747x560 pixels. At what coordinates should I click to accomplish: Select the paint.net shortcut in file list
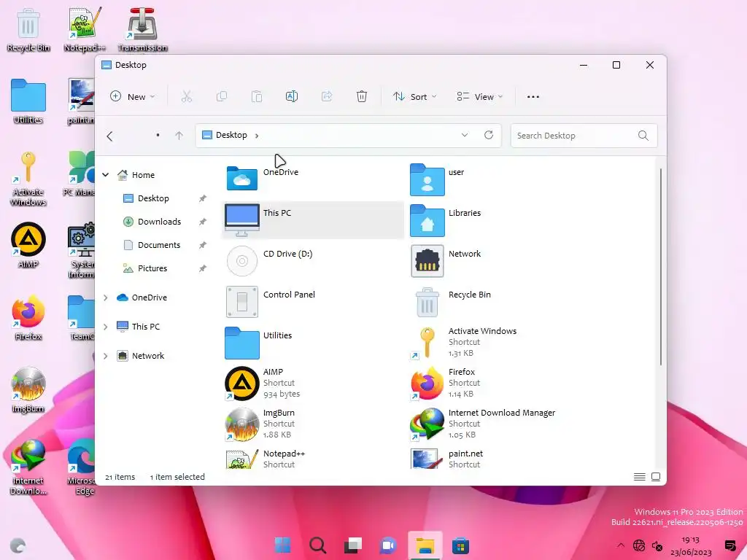click(499, 459)
